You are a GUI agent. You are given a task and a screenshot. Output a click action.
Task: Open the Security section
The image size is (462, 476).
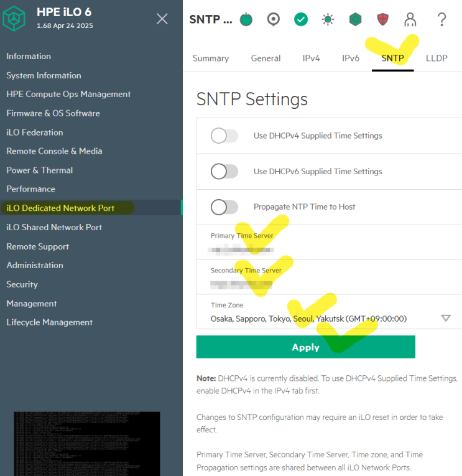(22, 284)
